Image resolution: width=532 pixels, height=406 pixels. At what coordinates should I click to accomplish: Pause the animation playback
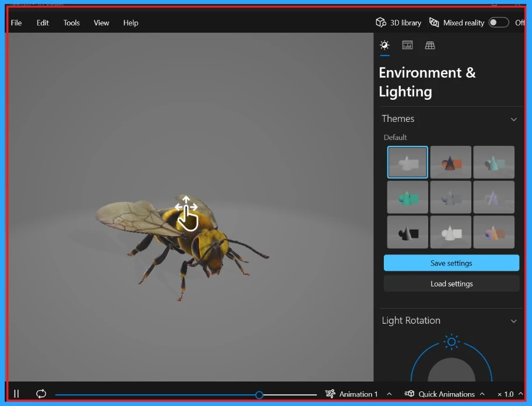click(x=16, y=394)
